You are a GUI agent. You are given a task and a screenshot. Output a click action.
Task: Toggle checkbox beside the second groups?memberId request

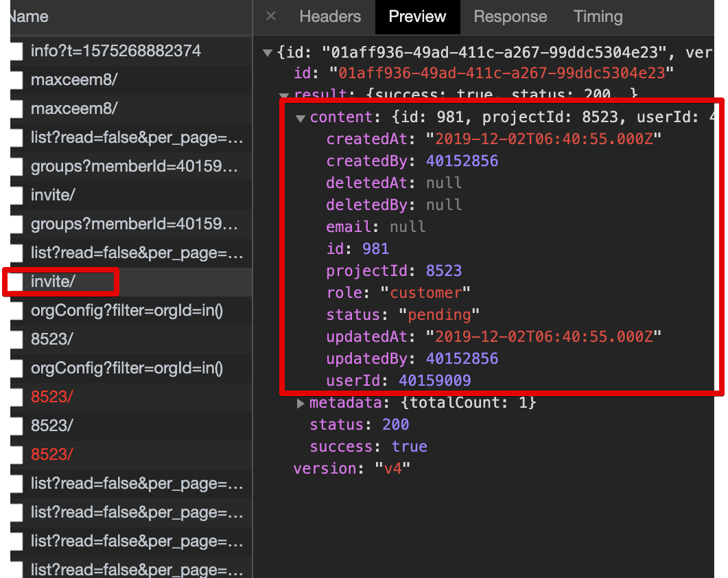16,224
